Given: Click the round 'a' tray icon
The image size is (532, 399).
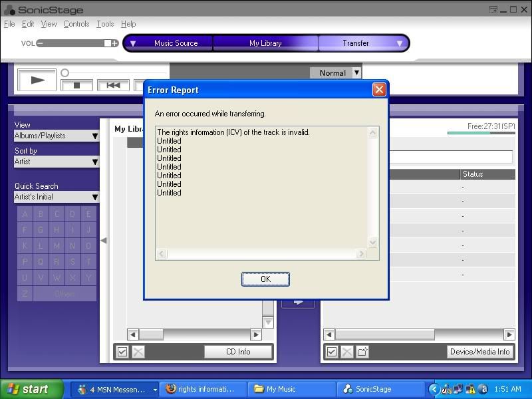Looking at the screenshot, I should pyautogui.click(x=483, y=389).
